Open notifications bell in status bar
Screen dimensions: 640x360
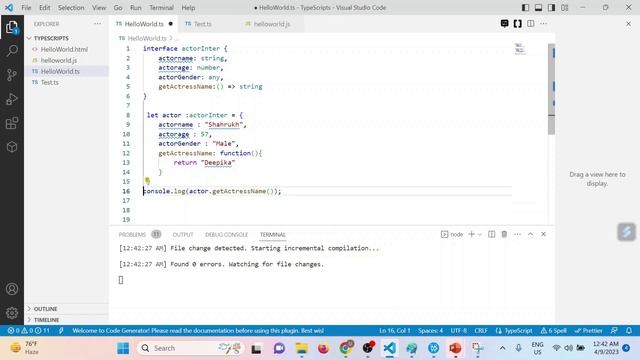(629, 331)
